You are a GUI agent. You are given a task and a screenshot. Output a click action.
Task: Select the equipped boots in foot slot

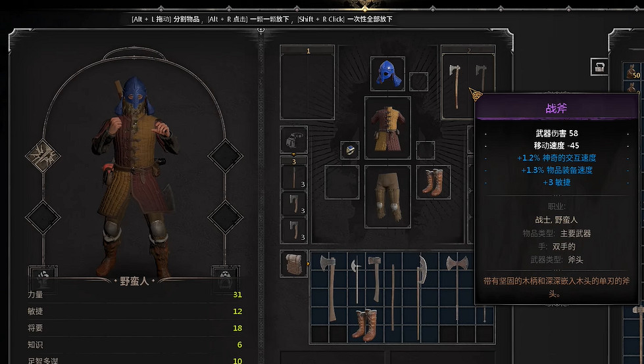pos(433,182)
